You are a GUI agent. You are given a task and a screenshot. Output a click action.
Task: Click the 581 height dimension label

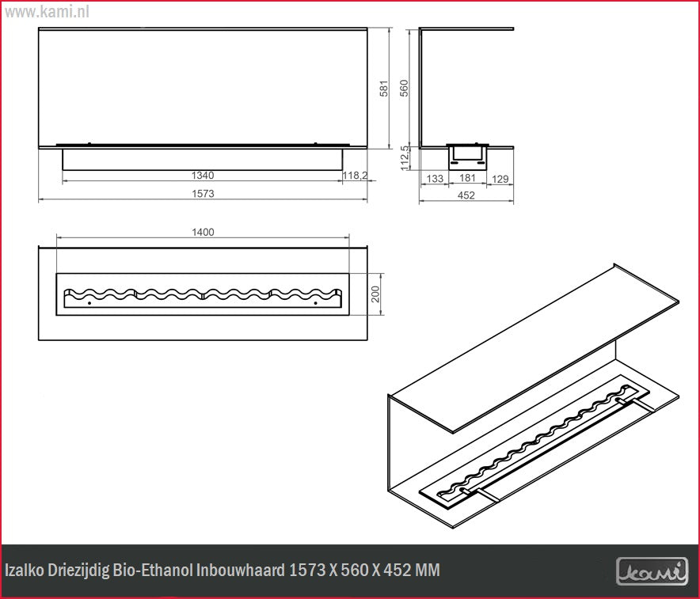384,88
